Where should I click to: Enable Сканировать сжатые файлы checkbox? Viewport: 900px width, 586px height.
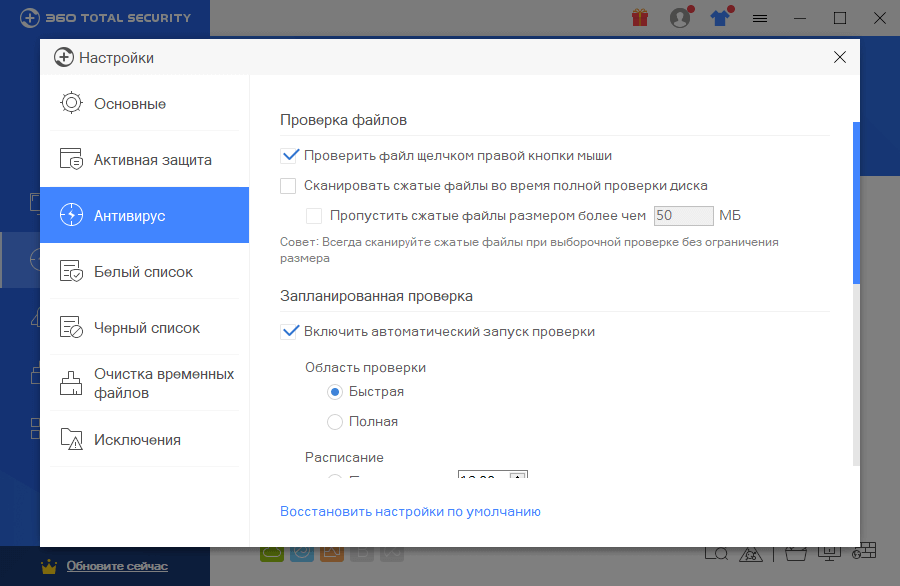[x=289, y=185]
